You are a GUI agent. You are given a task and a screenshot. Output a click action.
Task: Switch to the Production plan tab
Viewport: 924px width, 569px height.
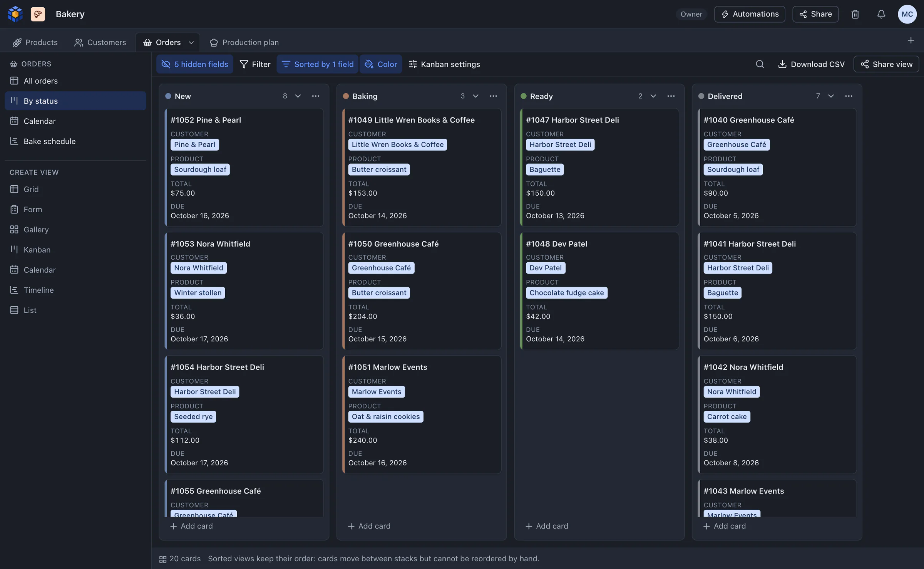coord(244,42)
